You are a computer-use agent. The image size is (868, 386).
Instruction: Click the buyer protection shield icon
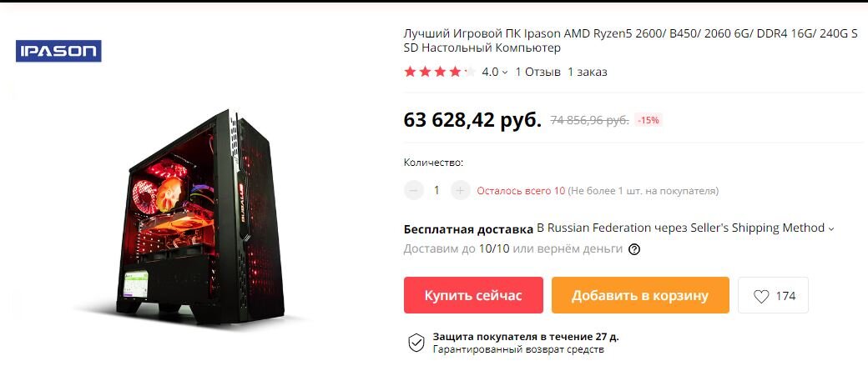coord(416,343)
